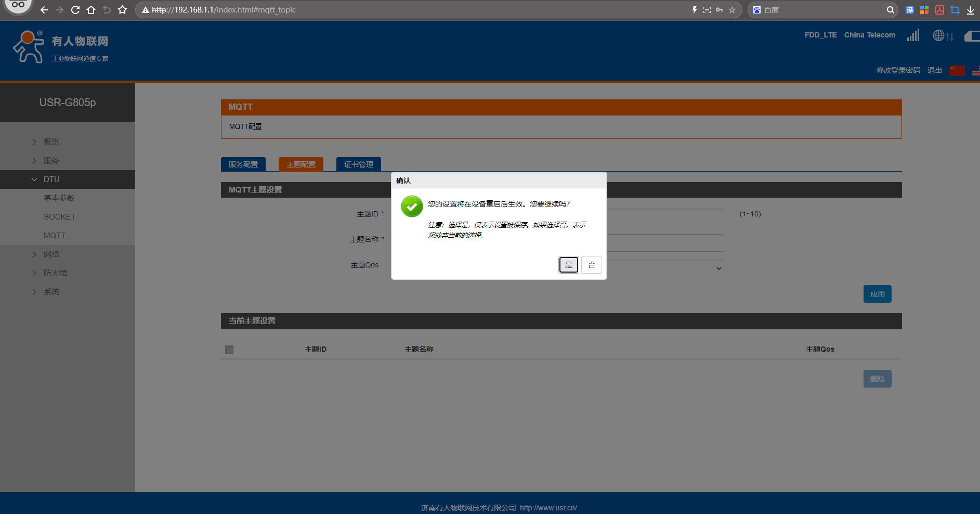This screenshot has height=514, width=980.
Task: Open the 主题Qos dropdown
Action: click(x=665, y=268)
